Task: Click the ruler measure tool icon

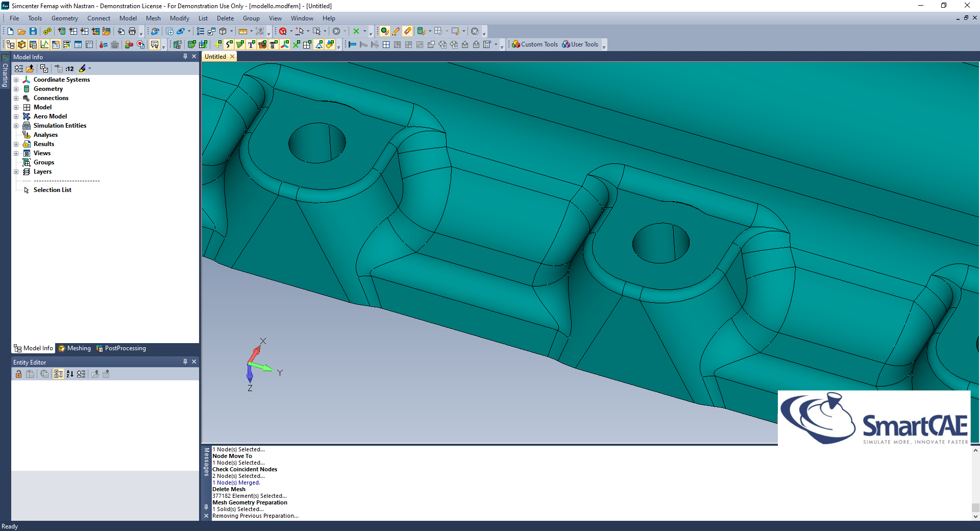Action: point(243,31)
